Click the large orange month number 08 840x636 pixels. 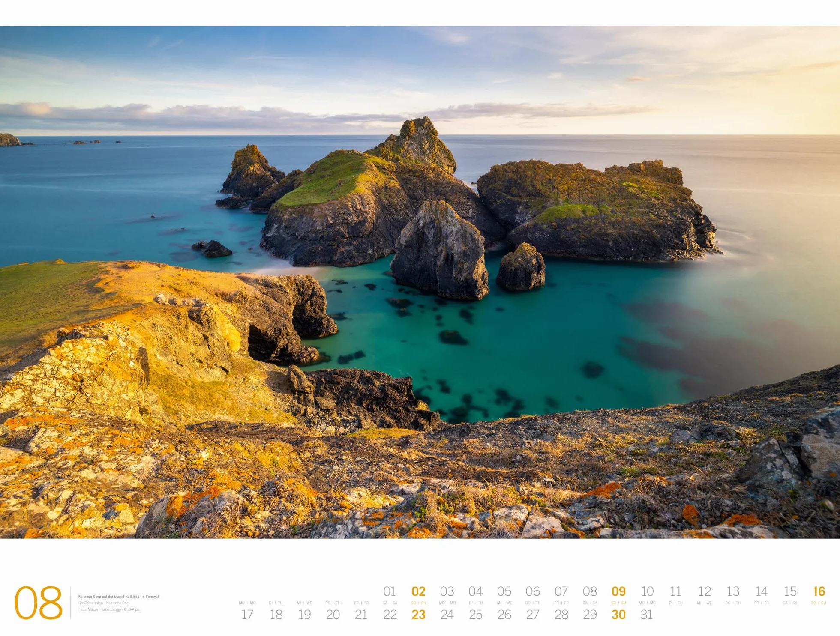(39, 603)
